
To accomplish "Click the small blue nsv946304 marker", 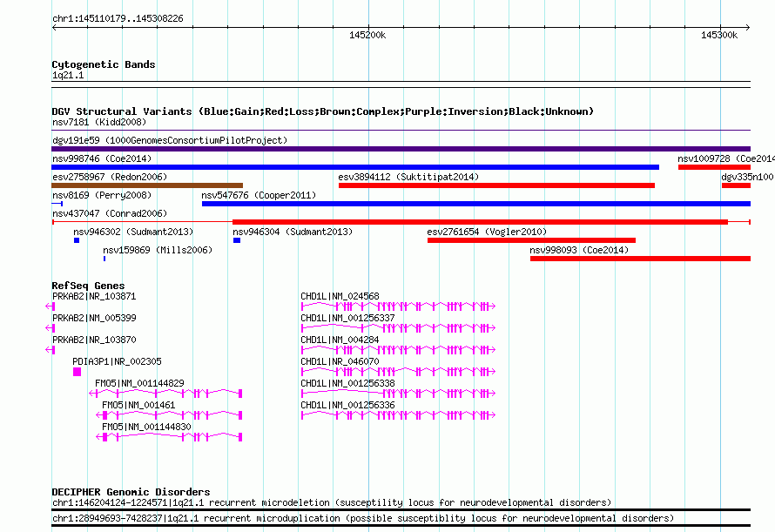I will tap(237, 240).
